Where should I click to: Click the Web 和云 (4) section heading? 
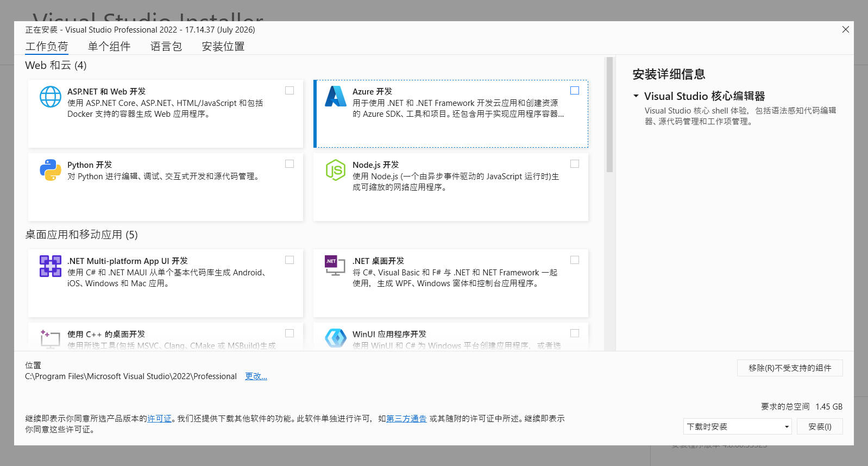point(56,66)
